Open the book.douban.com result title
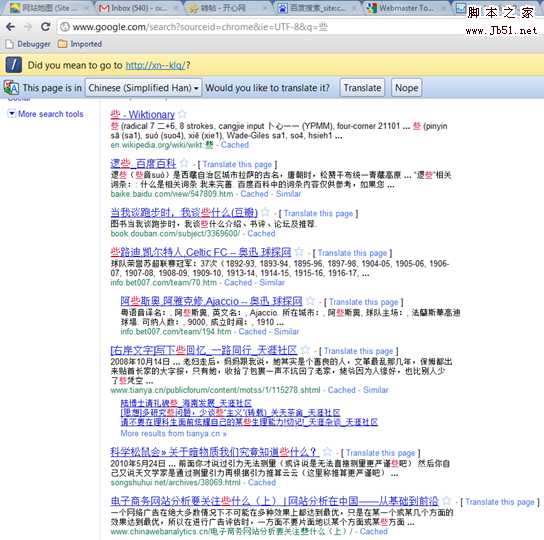This screenshot has height=540, width=544. pyautogui.click(x=184, y=212)
